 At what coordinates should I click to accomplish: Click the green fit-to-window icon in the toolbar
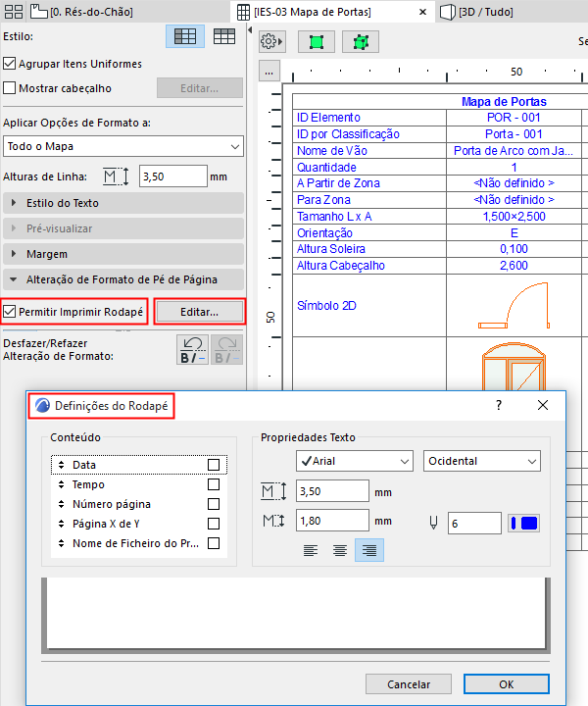coord(317,42)
